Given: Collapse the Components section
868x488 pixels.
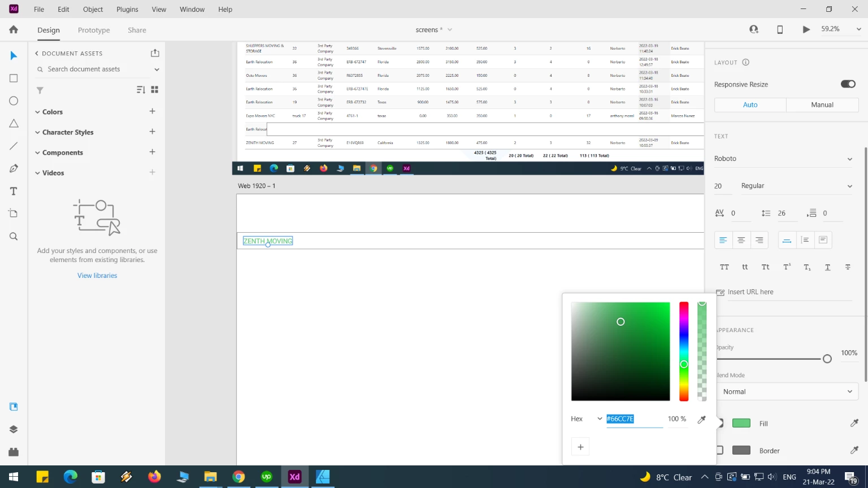Looking at the screenshot, I should [x=37, y=152].
